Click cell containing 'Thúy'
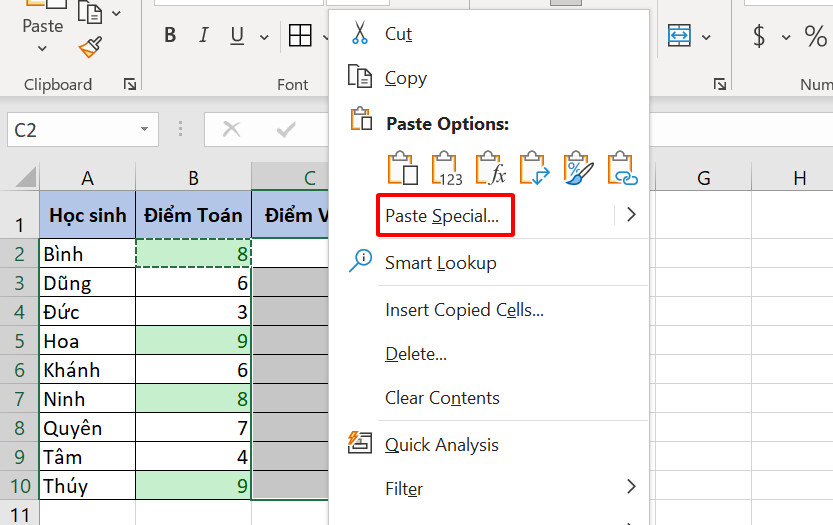This screenshot has height=525, width=833. point(87,486)
